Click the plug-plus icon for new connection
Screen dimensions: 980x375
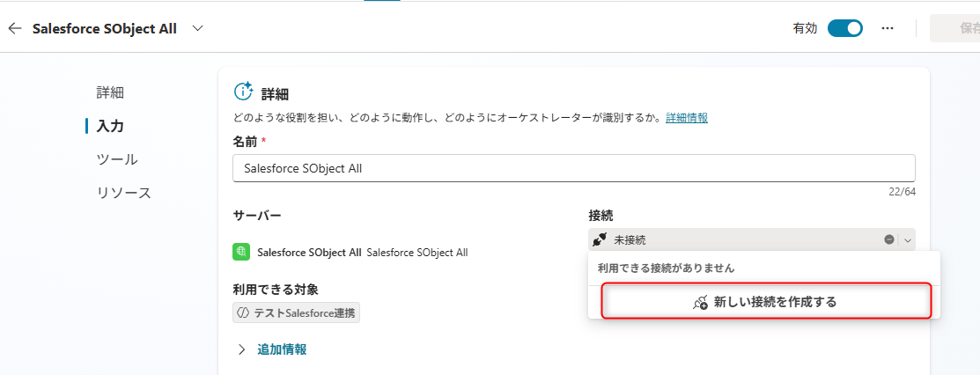(x=701, y=303)
